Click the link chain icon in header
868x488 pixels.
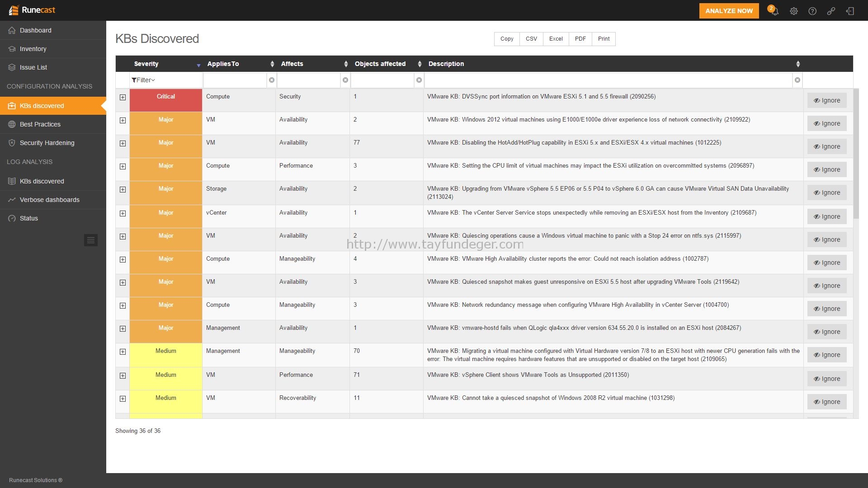pyautogui.click(x=831, y=11)
